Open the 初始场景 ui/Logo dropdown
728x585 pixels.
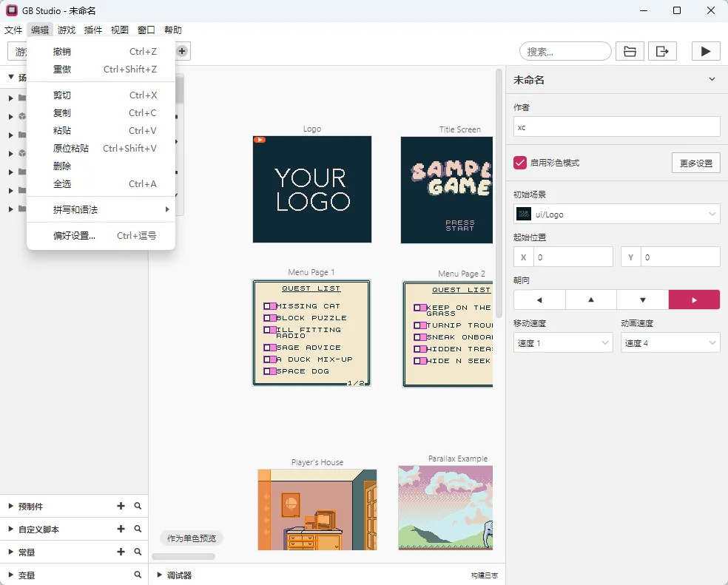(x=616, y=214)
